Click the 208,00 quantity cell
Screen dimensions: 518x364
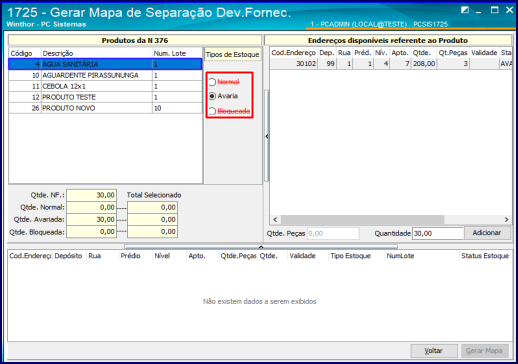pos(424,64)
